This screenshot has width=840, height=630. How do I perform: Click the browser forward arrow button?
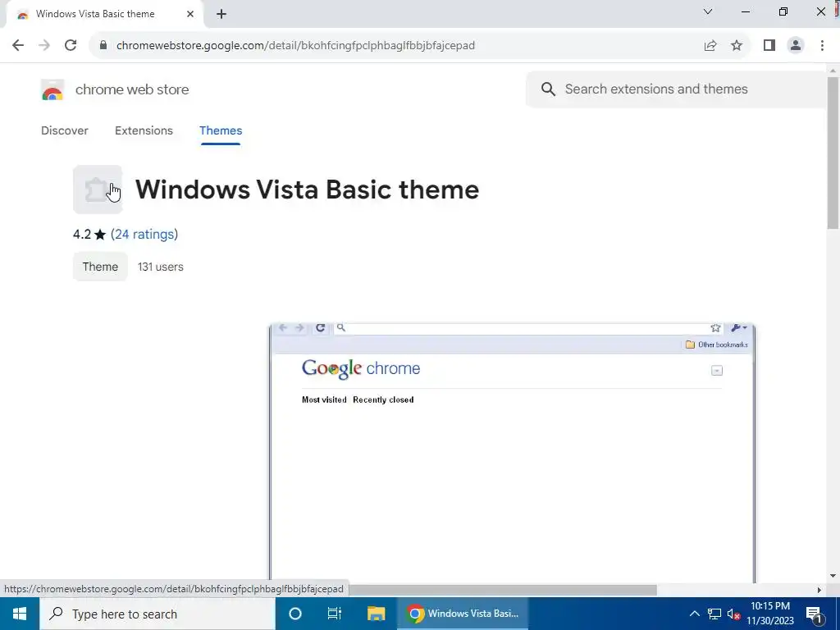tap(44, 45)
